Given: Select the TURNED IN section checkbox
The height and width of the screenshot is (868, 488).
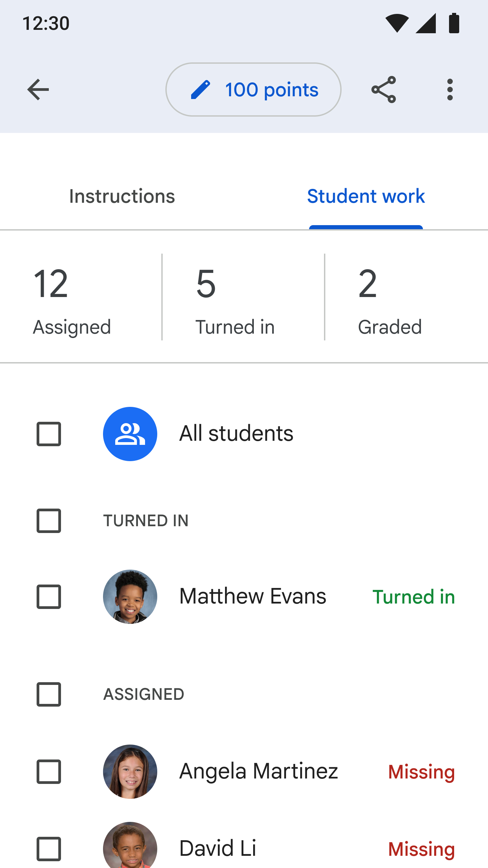Looking at the screenshot, I should (x=49, y=521).
